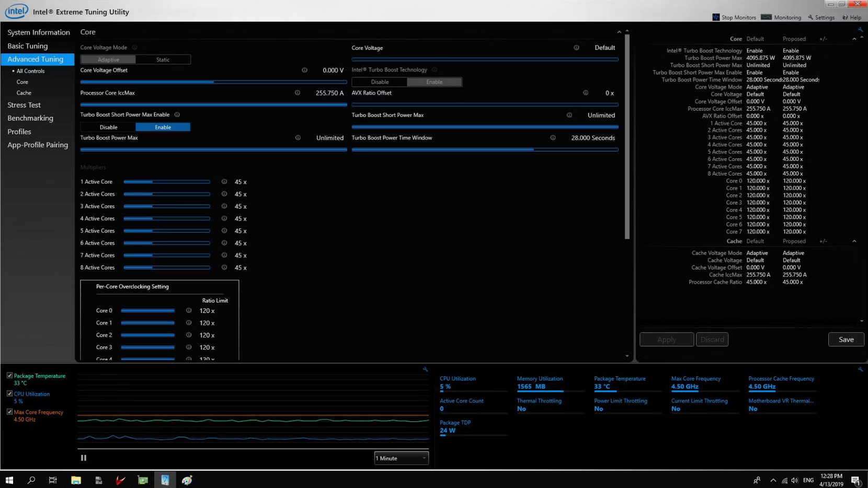The height and width of the screenshot is (488, 868).
Task: Click the info icon next to Processor Core IccMax
Action: 298,93
